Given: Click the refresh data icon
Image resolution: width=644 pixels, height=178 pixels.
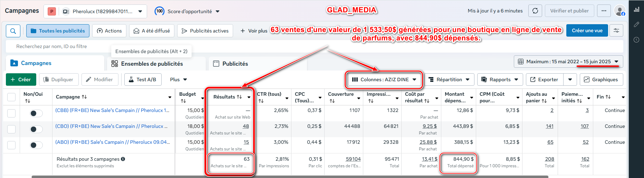Looking at the screenshot, I should pos(535,11).
